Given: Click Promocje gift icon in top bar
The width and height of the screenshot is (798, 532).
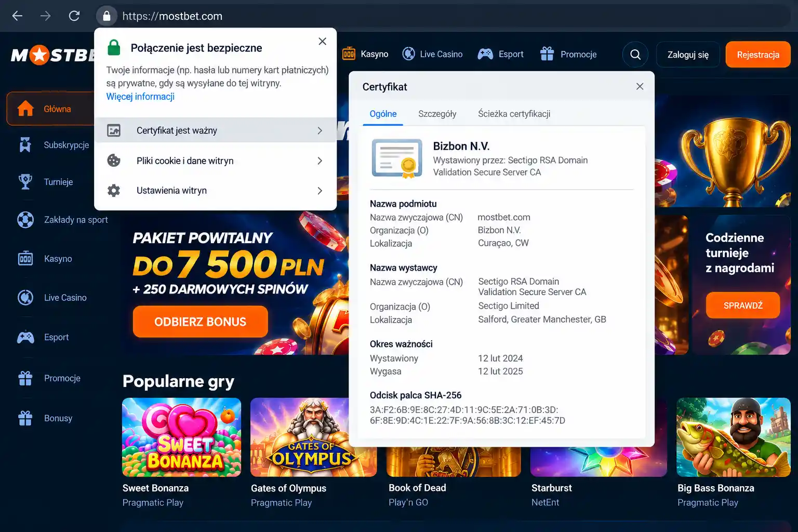Looking at the screenshot, I should [x=547, y=54].
